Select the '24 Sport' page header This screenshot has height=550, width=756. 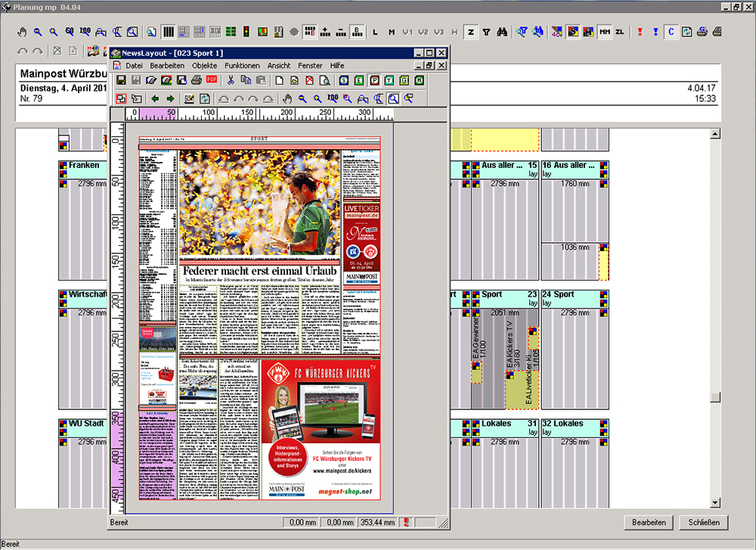click(x=575, y=299)
